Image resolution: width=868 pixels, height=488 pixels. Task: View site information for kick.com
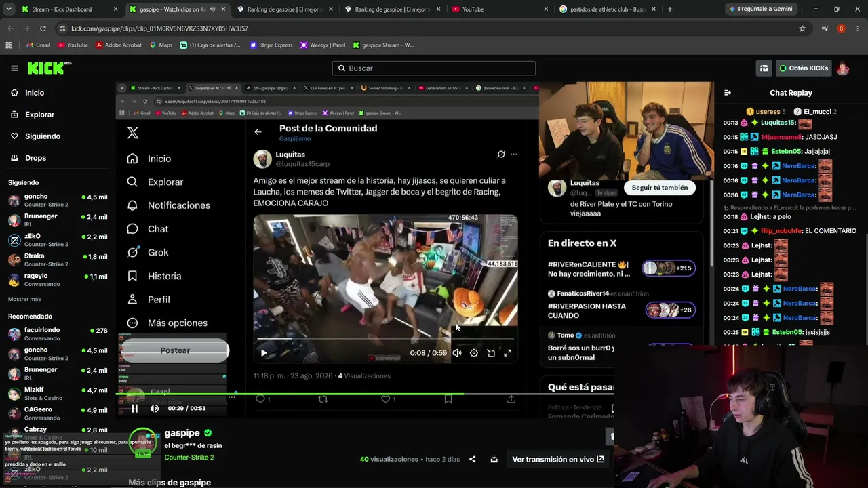(x=62, y=28)
